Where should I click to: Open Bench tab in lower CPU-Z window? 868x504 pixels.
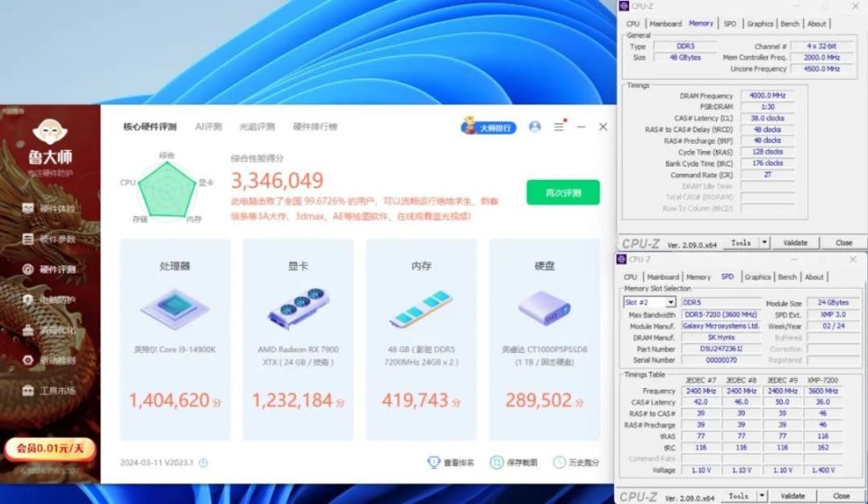pos(788,277)
